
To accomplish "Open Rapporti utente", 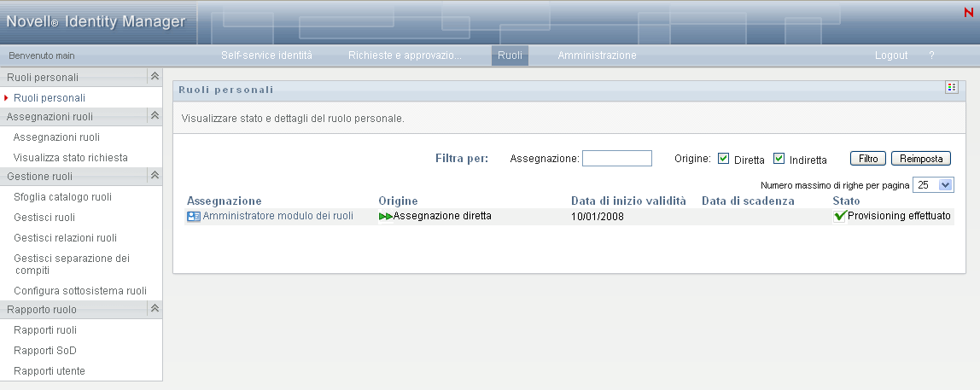I will point(50,371).
